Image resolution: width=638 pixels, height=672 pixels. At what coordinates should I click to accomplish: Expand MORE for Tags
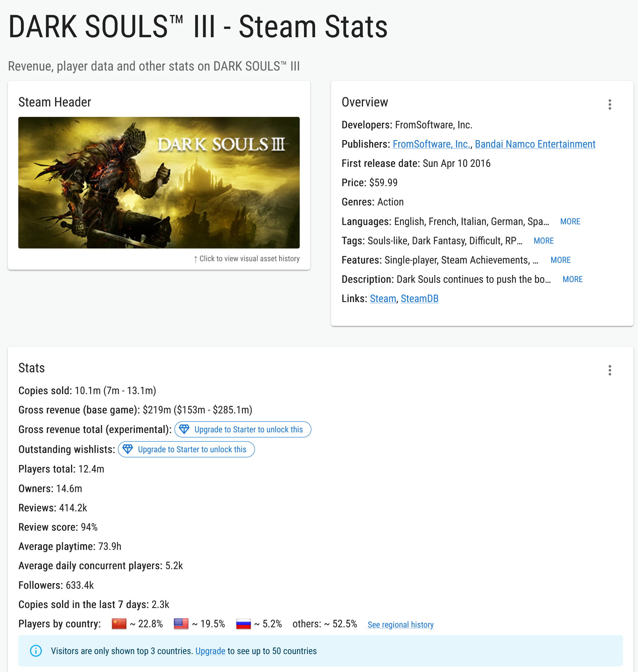coord(543,241)
